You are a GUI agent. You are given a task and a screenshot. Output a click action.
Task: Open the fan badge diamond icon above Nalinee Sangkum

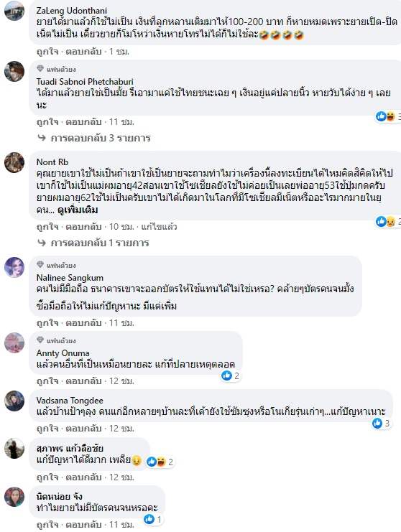click(x=40, y=265)
